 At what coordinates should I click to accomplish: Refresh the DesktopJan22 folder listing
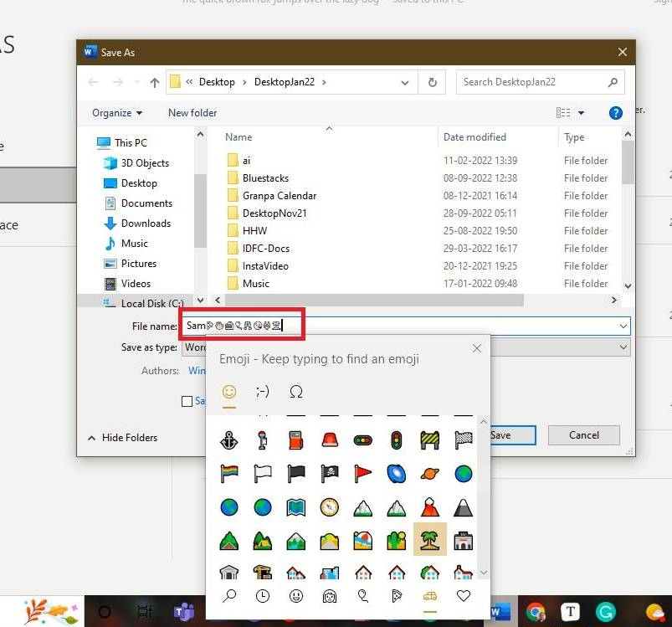(x=432, y=82)
